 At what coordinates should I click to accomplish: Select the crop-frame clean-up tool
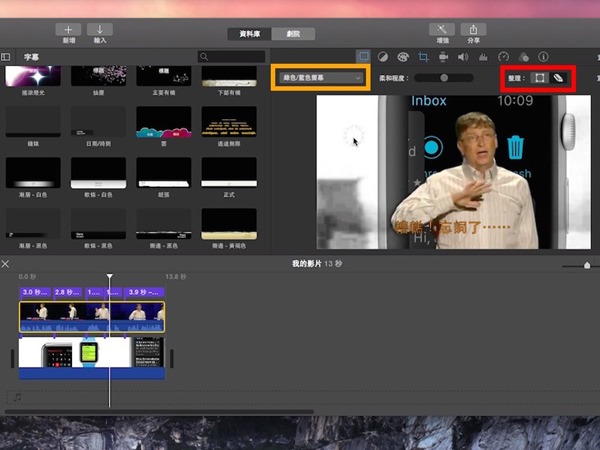point(538,77)
